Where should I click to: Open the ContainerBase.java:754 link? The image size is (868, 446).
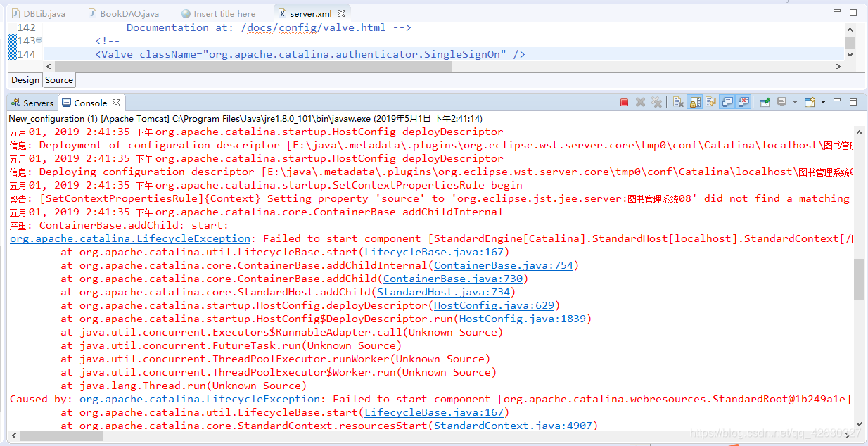[504, 265]
